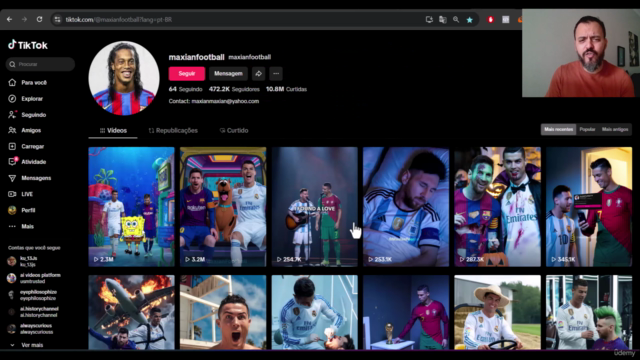
Task: Click the browser back arrow
Action: (9, 19)
